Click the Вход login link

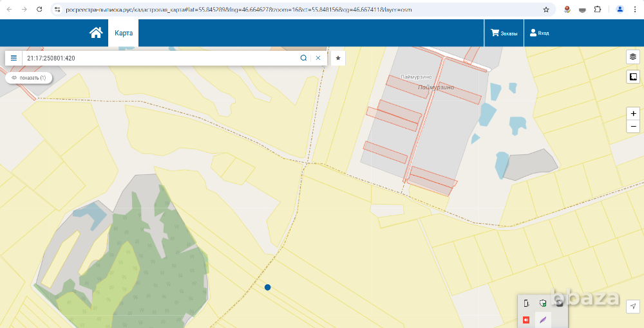click(540, 33)
